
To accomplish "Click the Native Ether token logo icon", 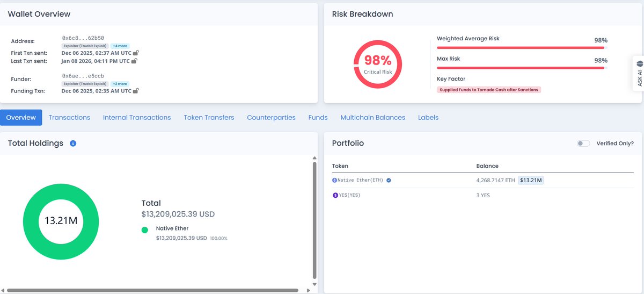I will pos(334,180).
